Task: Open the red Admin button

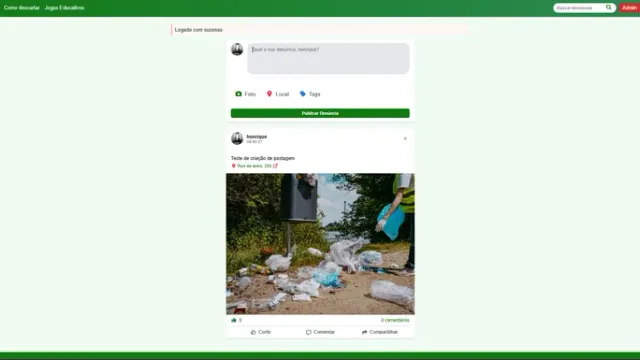Action: click(x=629, y=8)
